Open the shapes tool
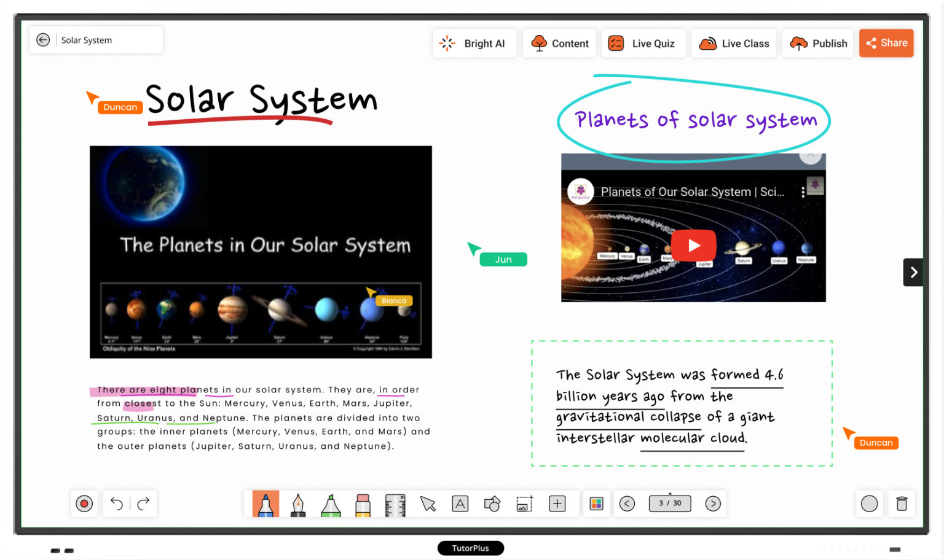 [493, 504]
